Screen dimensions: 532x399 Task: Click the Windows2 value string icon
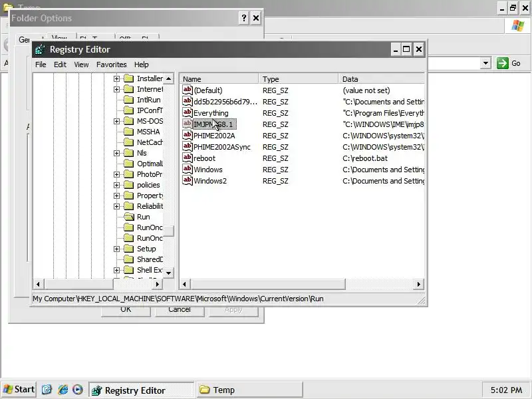188,180
